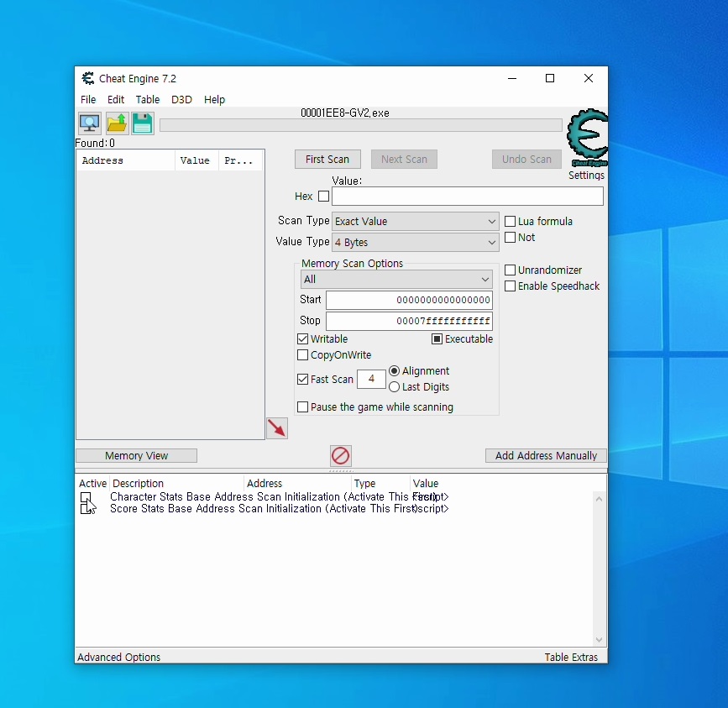Screen dimensions: 728x708
Task: Select the Character Stats Base Address Scan entry
Action: point(273,496)
